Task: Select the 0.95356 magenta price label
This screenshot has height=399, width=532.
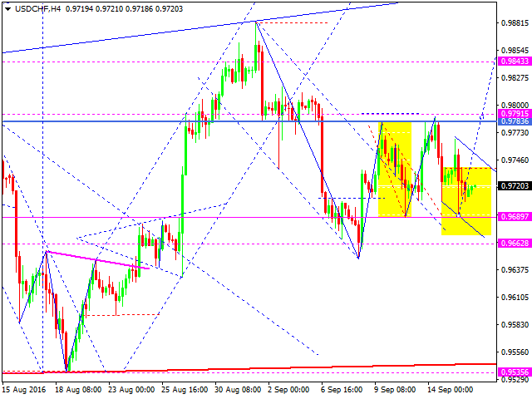Action: click(515, 372)
